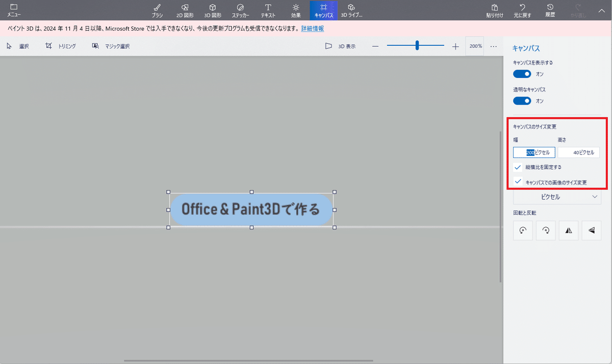
Task: Click the 高さ height input field
Action: coord(578,152)
